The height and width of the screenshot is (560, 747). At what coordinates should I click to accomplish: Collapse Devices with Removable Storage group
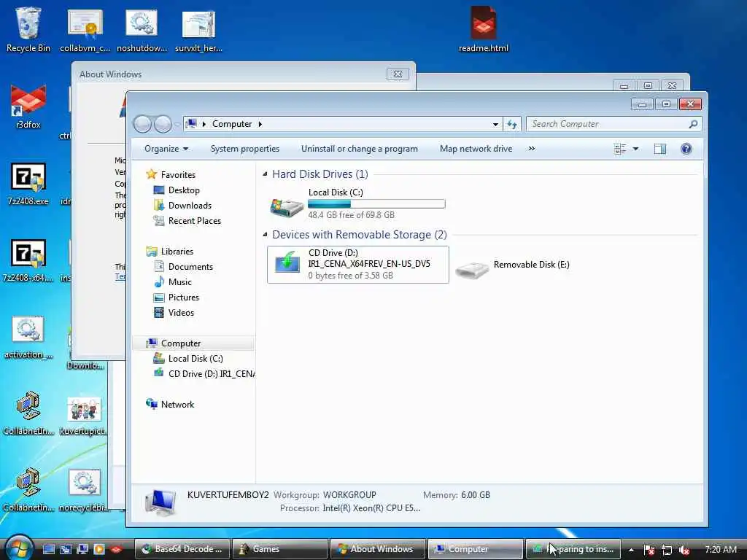265,235
